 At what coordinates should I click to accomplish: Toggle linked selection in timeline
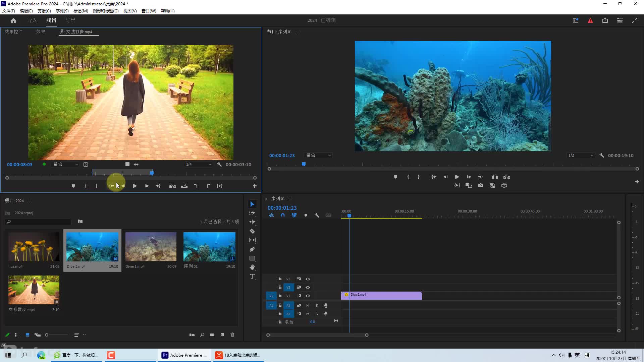coord(294,215)
